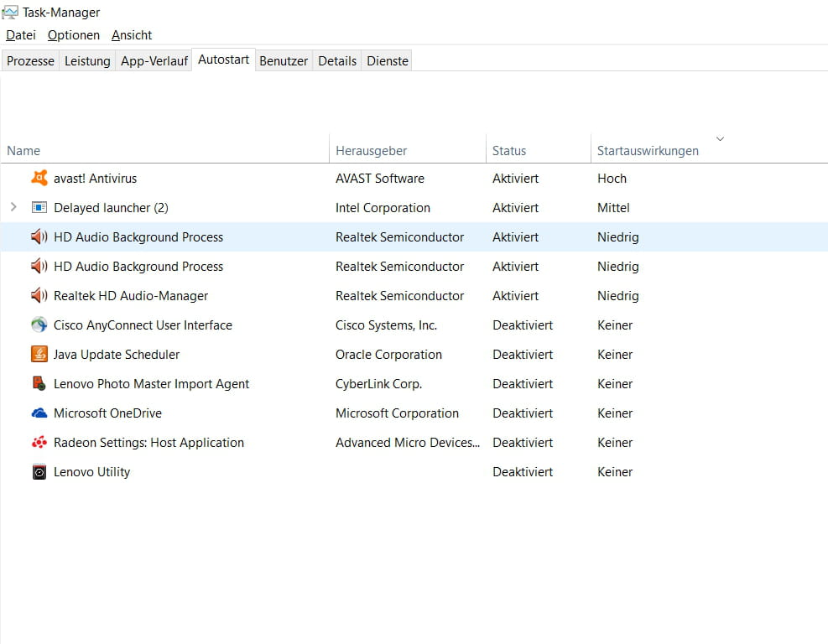Click publisher CyberLink Corp.
This screenshot has width=828, height=644.
click(378, 384)
